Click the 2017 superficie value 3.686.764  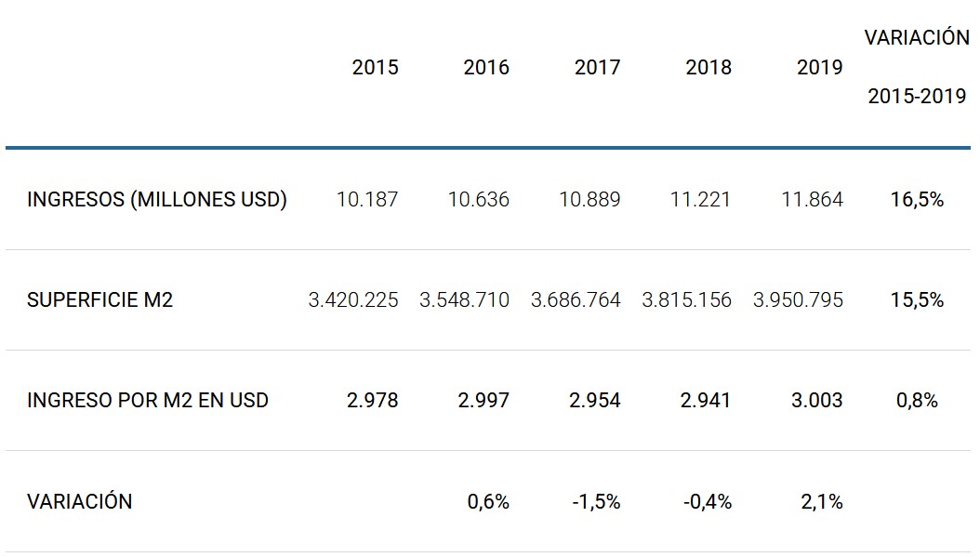click(x=576, y=300)
